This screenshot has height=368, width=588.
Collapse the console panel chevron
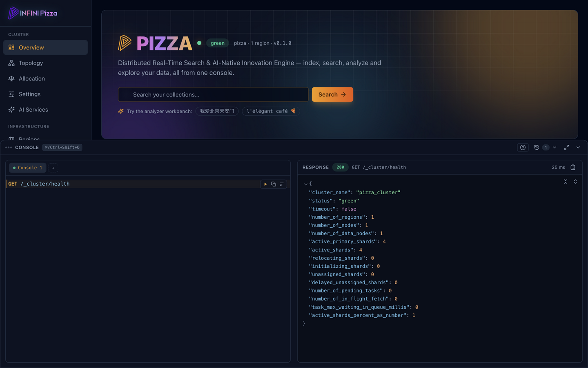pyautogui.click(x=578, y=147)
